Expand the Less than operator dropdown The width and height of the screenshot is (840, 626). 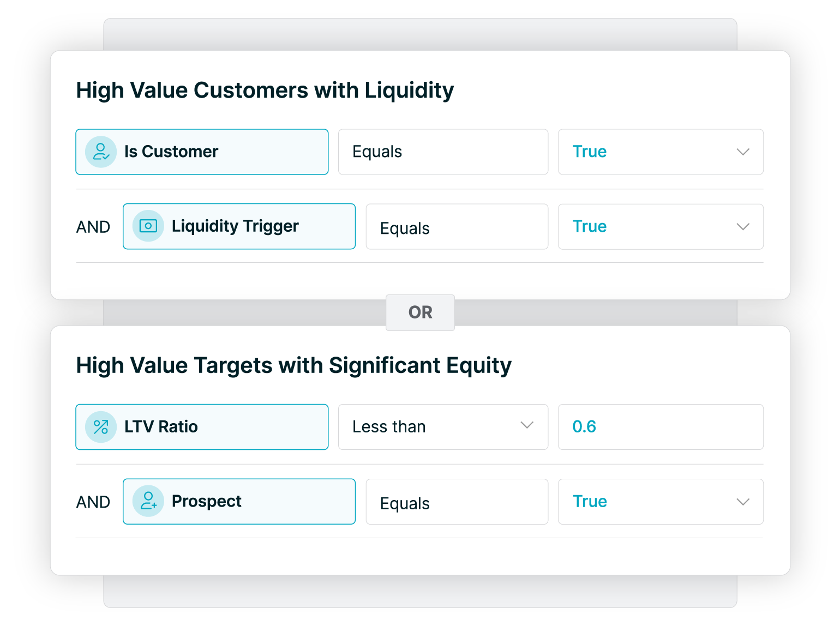click(443, 427)
